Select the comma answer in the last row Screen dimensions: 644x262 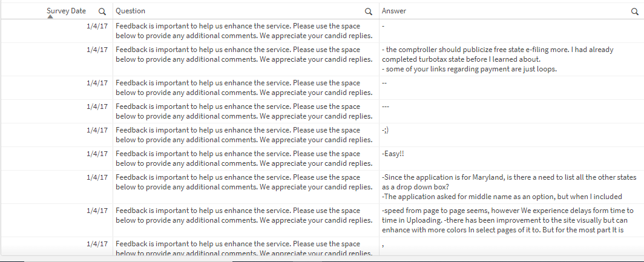pyautogui.click(x=384, y=244)
